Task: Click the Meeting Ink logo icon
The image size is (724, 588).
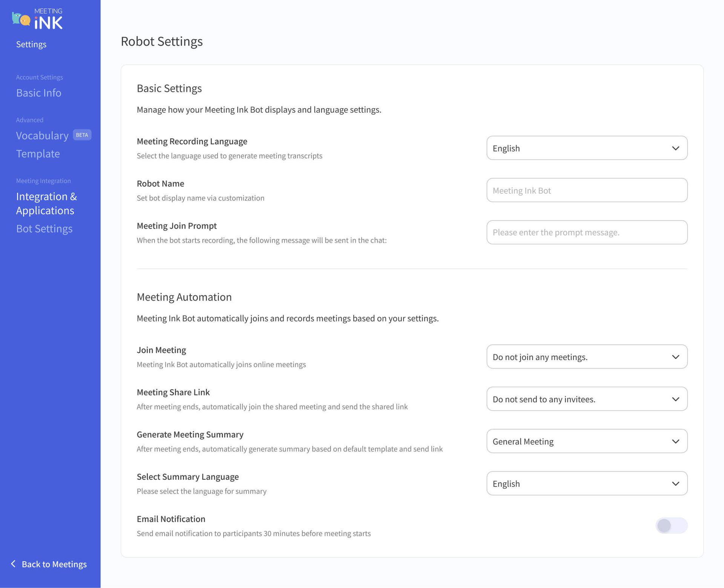Action: click(21, 19)
